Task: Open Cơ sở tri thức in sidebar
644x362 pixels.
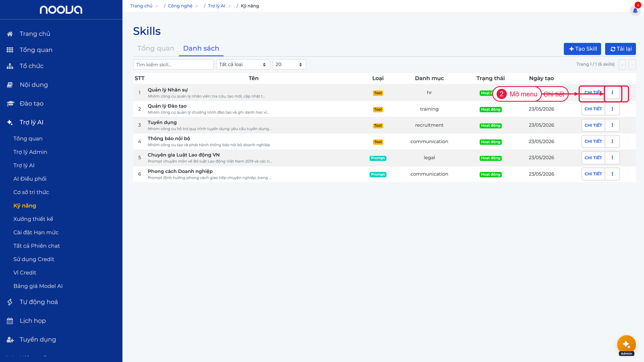Action: point(31,192)
